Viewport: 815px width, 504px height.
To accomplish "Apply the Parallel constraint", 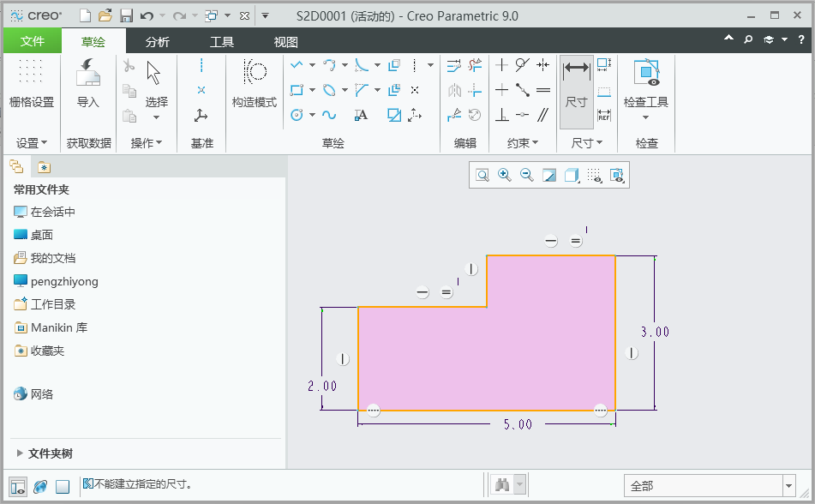I will coord(543,115).
